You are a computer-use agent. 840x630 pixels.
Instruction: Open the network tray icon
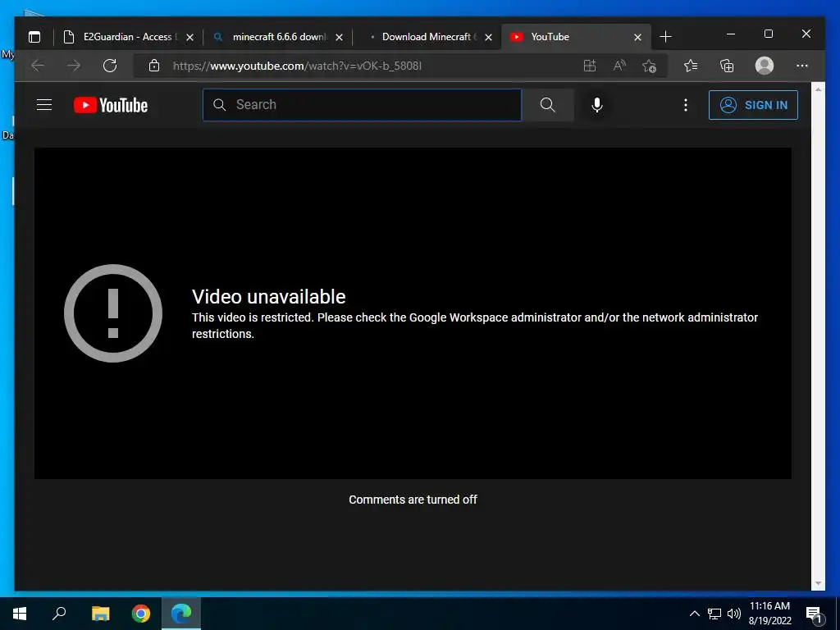(714, 614)
